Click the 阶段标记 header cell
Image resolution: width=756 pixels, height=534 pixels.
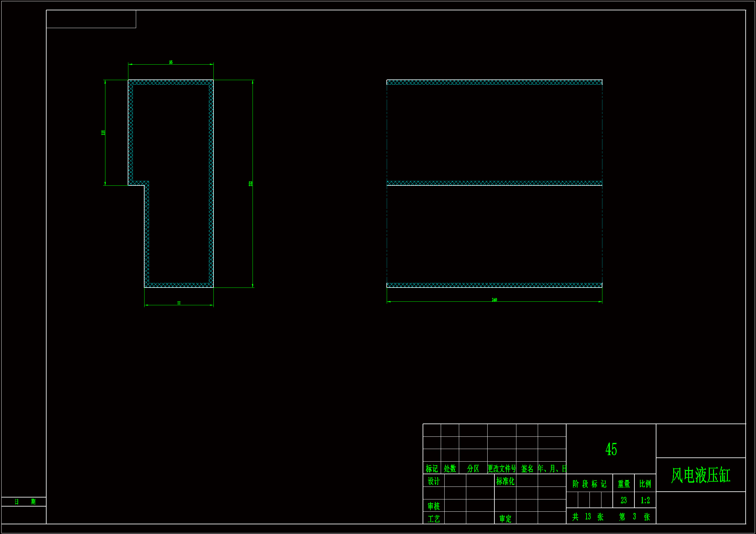click(589, 484)
